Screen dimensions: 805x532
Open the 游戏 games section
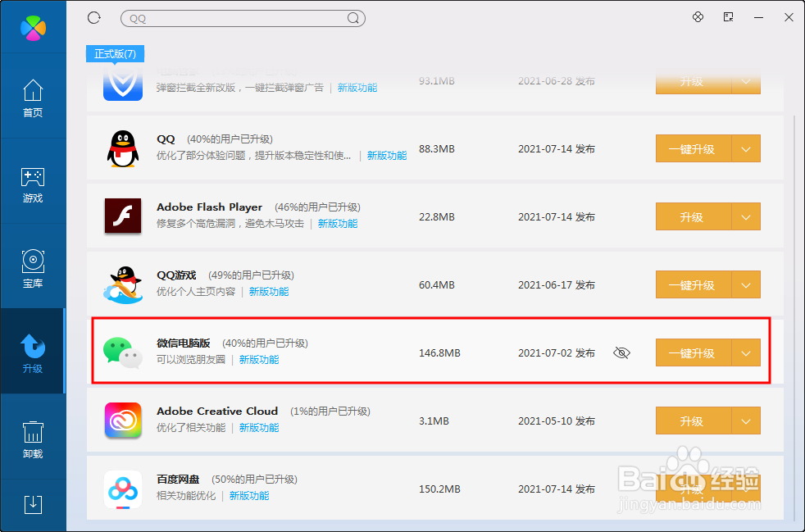pos(33,185)
